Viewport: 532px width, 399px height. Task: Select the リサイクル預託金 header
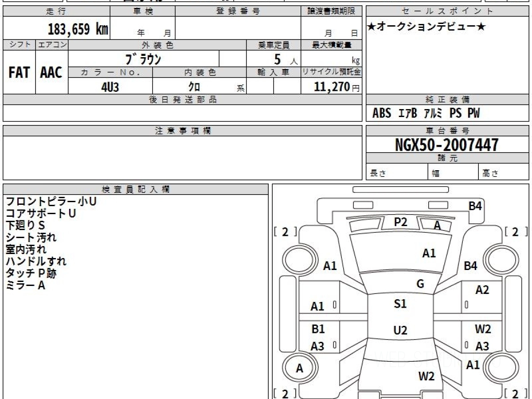332,72
